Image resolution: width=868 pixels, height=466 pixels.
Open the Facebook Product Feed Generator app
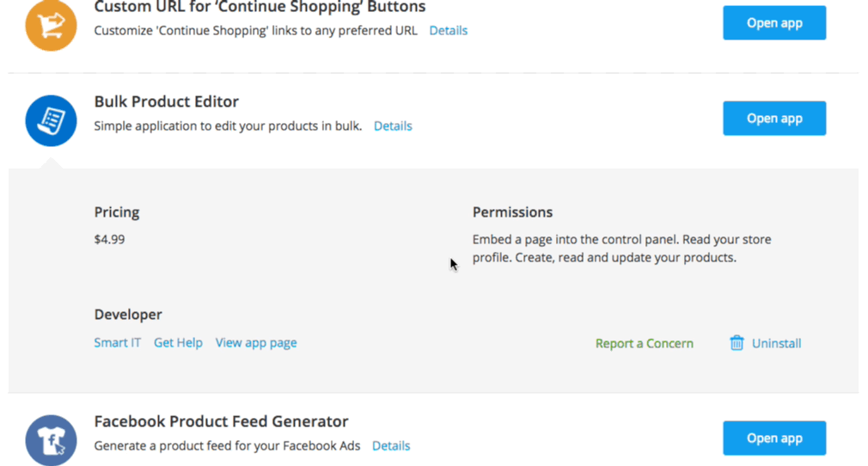coord(773,438)
